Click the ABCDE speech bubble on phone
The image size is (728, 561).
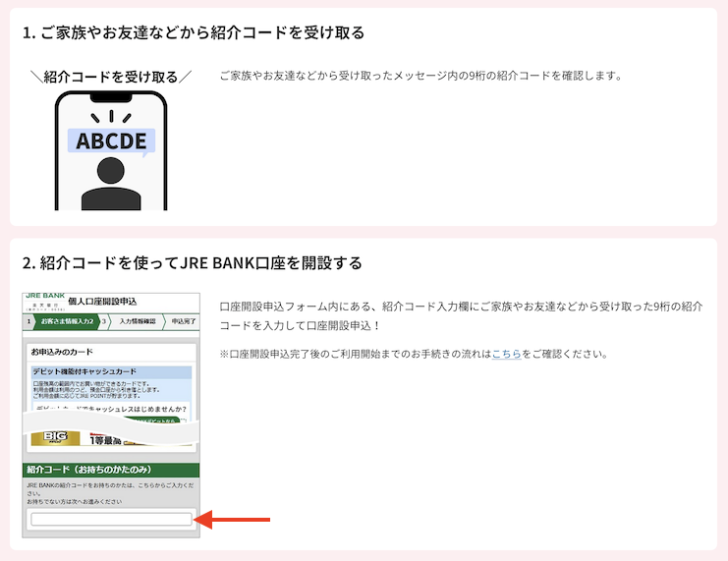[x=110, y=140]
